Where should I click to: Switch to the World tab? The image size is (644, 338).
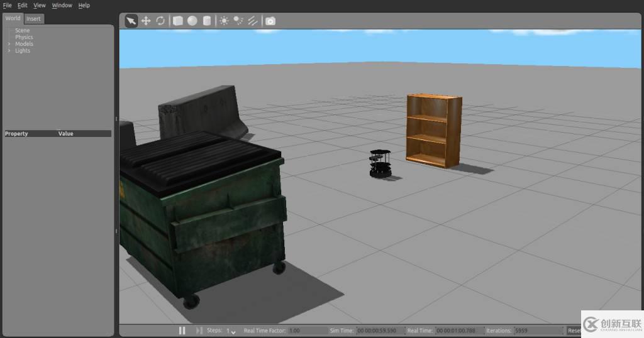pos(13,18)
